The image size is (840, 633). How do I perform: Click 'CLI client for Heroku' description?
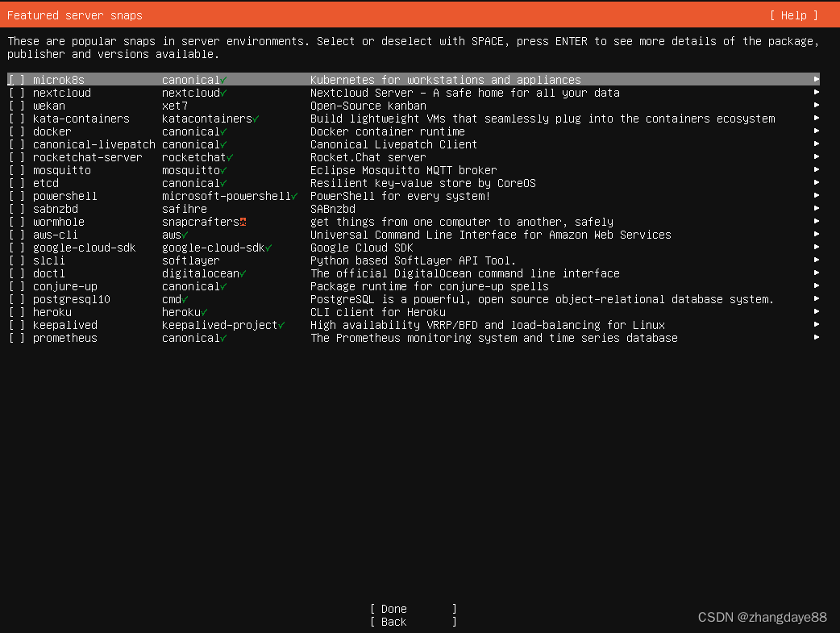click(378, 312)
